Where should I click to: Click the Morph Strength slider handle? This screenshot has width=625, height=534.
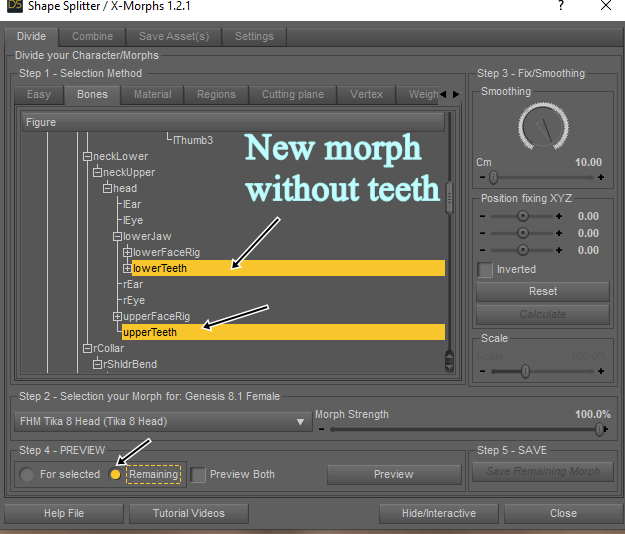[x=599, y=429]
